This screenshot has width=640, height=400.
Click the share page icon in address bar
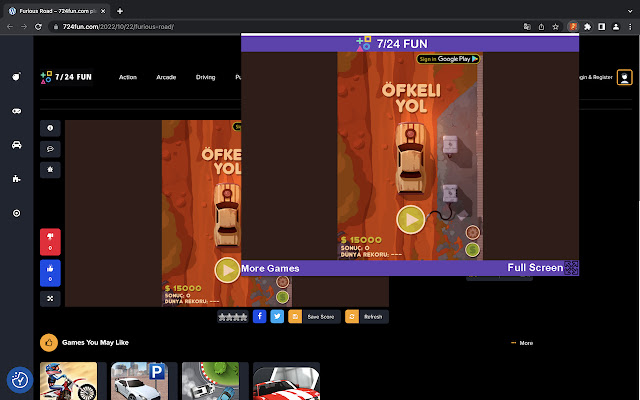click(541, 27)
